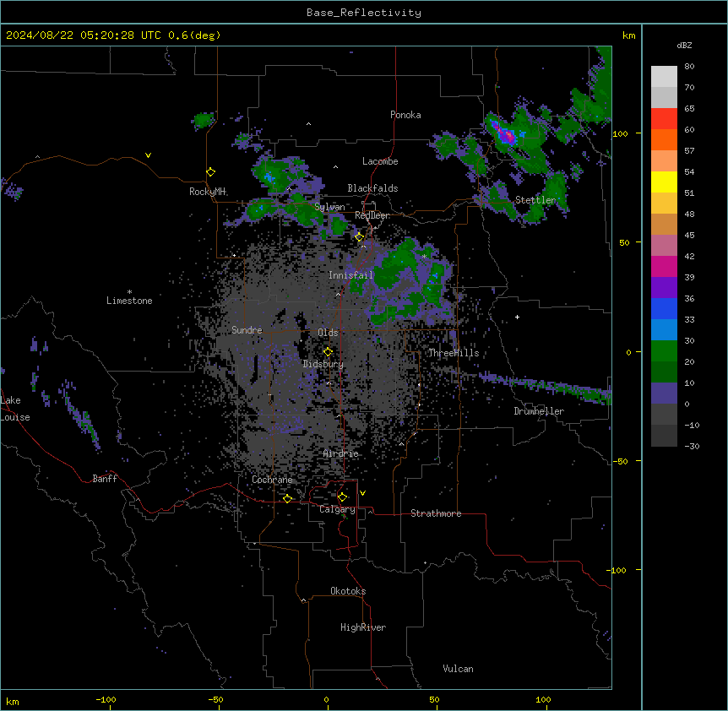
Task: Select the Innisfail label
Action: click(x=350, y=275)
